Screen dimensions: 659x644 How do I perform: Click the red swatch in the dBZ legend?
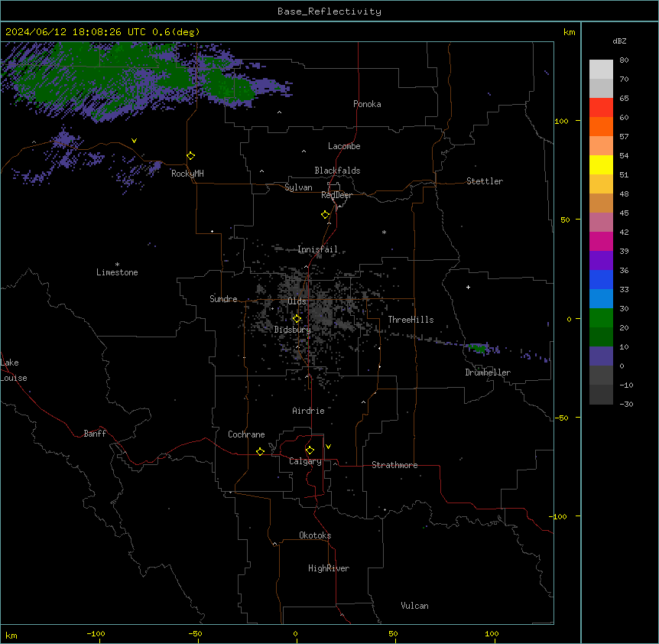coord(601,107)
